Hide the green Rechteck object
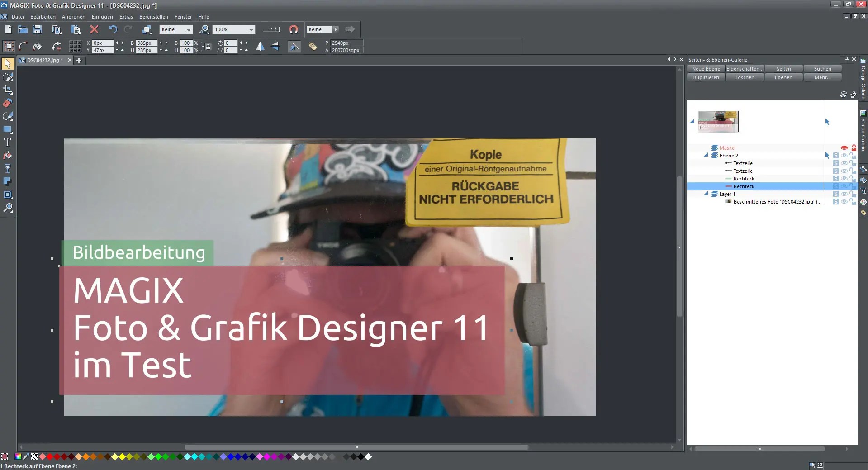The image size is (868, 470). pyautogui.click(x=844, y=179)
